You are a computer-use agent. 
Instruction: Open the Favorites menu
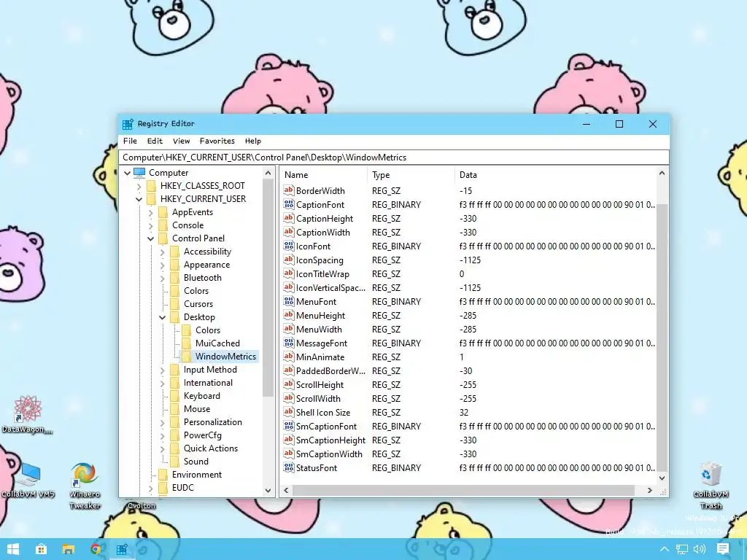(217, 141)
